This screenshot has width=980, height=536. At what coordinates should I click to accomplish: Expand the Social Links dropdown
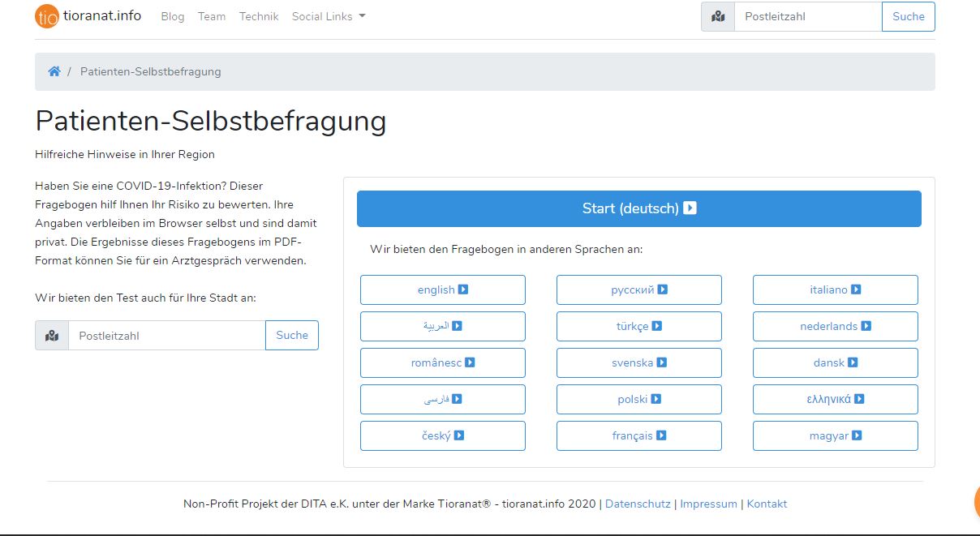coord(329,16)
